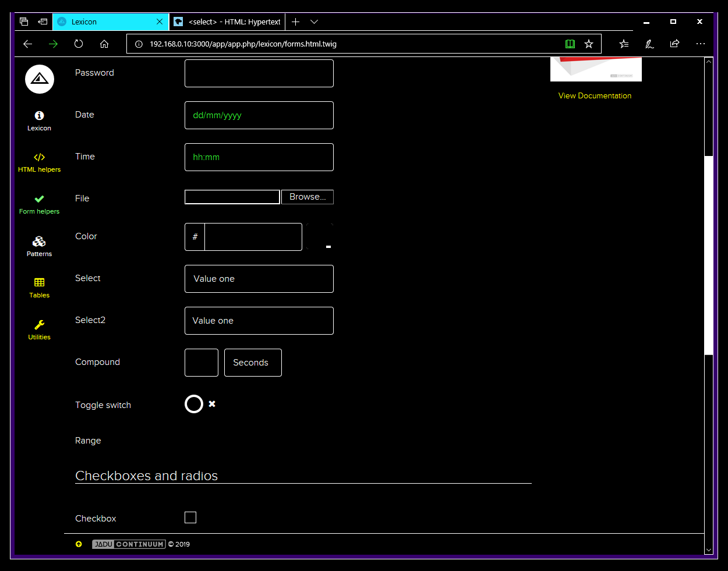Open the Utilities sidebar section
The image size is (728, 571).
tap(39, 330)
